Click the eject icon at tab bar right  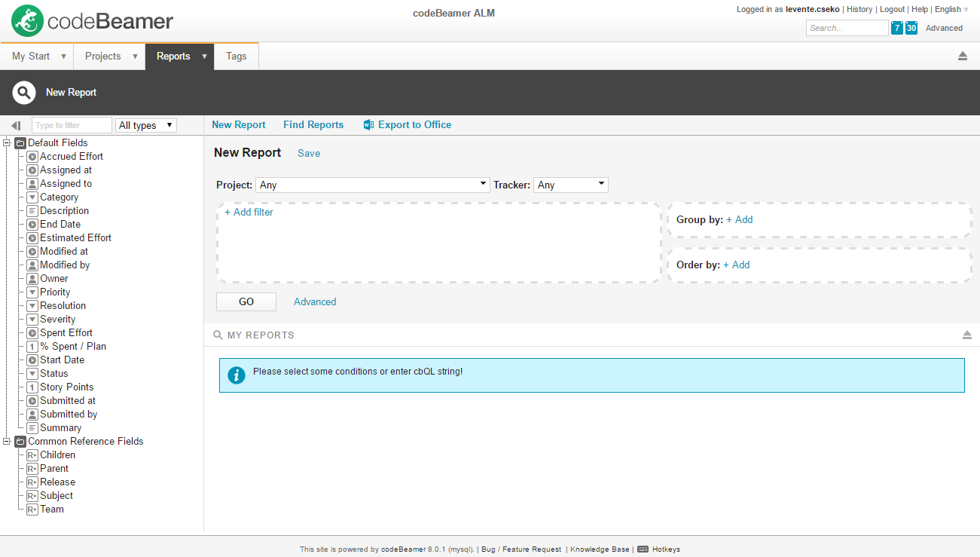pos(963,57)
